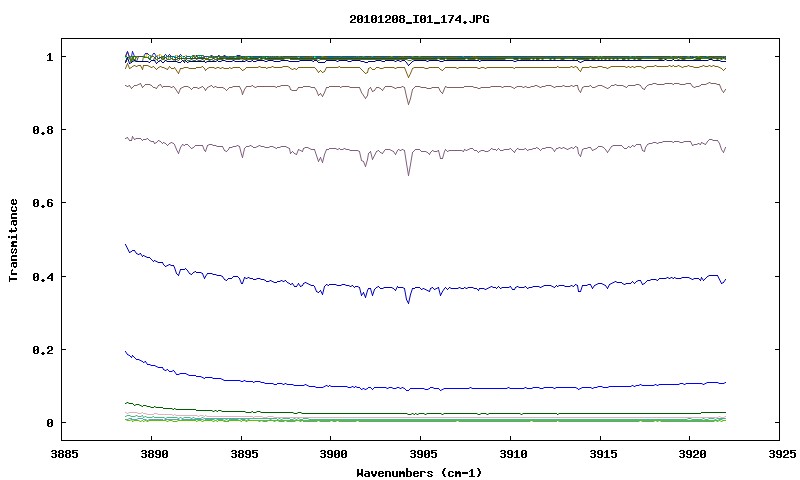Click the y-axis tick label 0

49,423
